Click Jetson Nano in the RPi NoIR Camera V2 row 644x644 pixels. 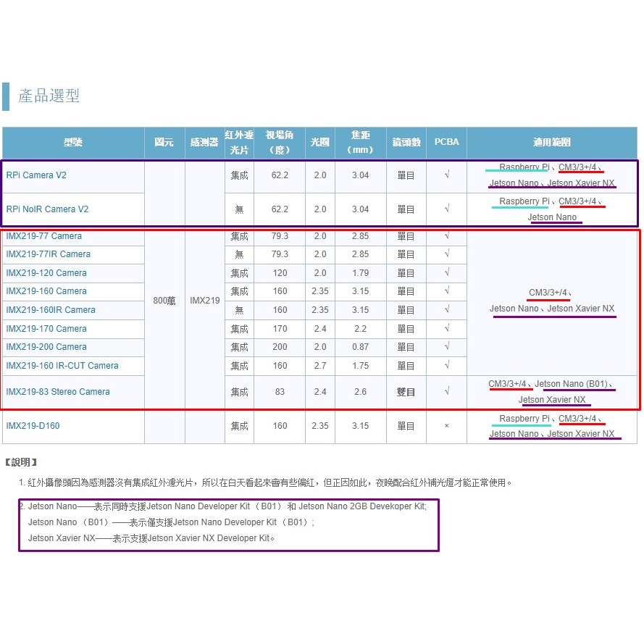click(x=552, y=217)
